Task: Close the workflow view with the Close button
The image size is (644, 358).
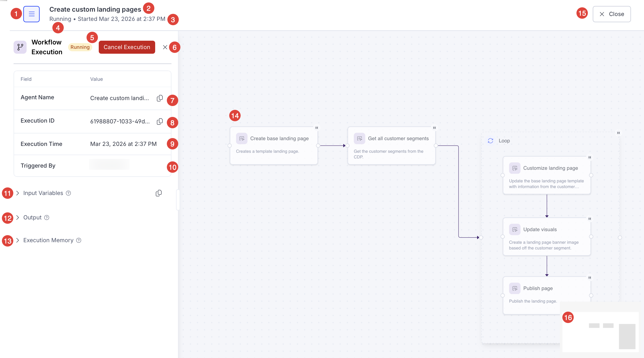Action: (x=611, y=14)
